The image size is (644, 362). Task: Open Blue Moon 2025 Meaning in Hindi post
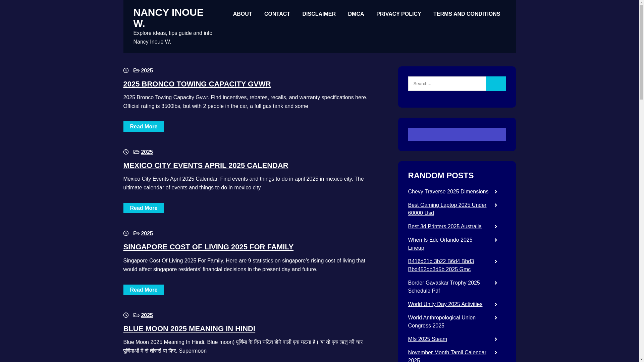tap(189, 329)
